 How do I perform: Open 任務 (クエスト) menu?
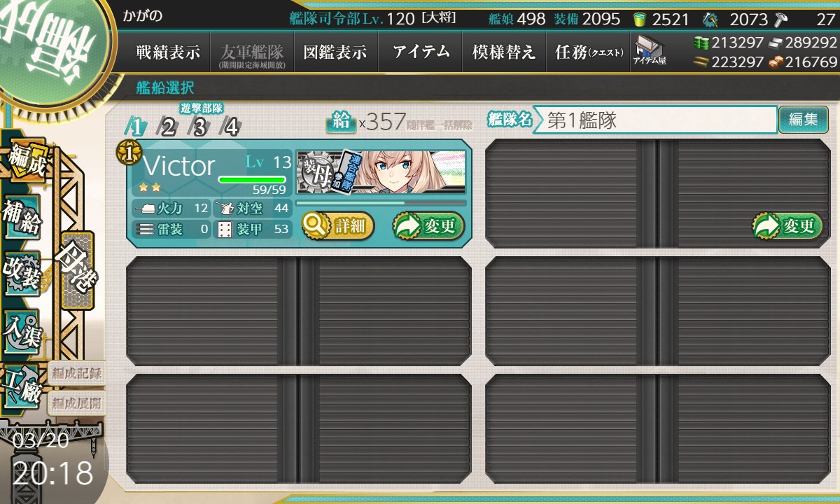588,52
